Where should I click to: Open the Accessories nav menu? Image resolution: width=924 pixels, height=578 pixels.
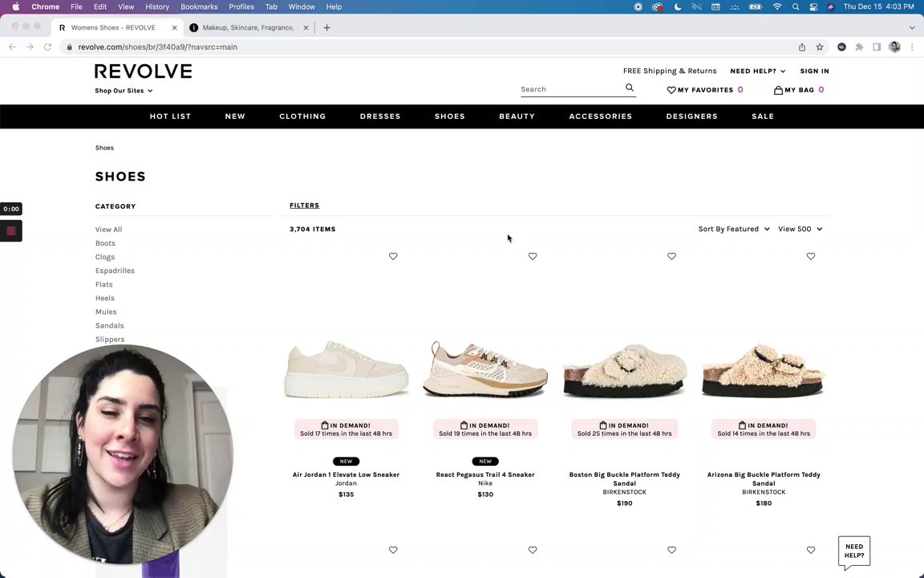[601, 116]
